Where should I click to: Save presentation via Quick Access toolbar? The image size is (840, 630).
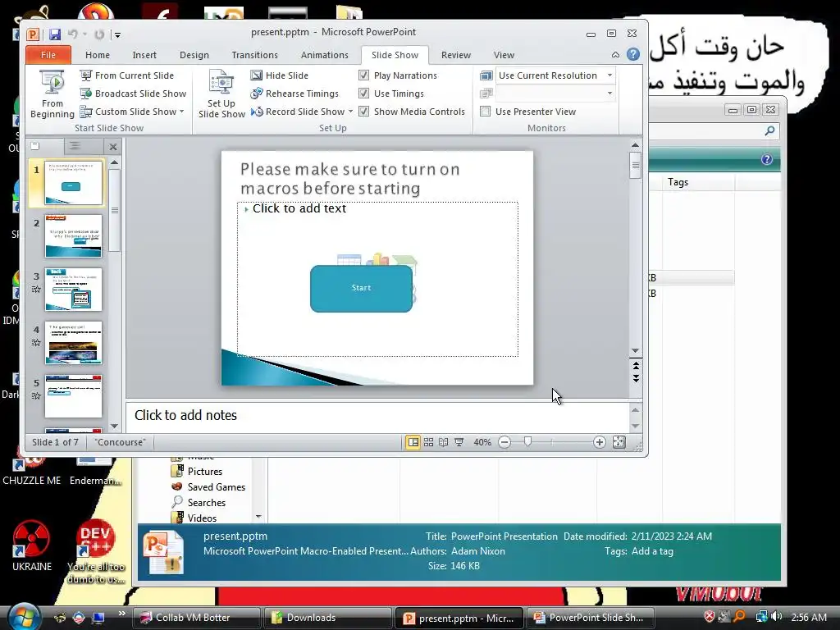[x=55, y=34]
